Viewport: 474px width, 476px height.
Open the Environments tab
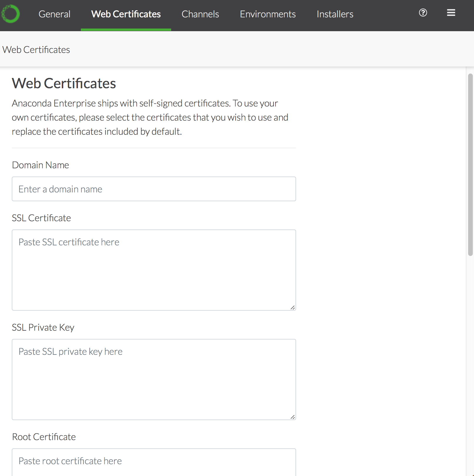pyautogui.click(x=268, y=14)
